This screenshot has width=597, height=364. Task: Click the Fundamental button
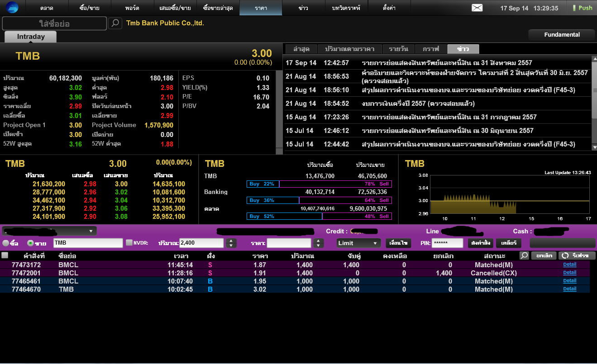point(562,35)
